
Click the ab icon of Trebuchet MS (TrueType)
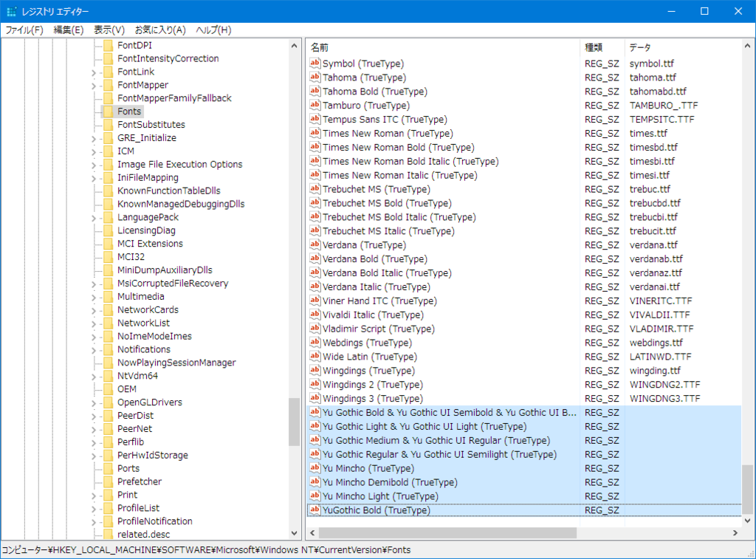pyautogui.click(x=315, y=188)
